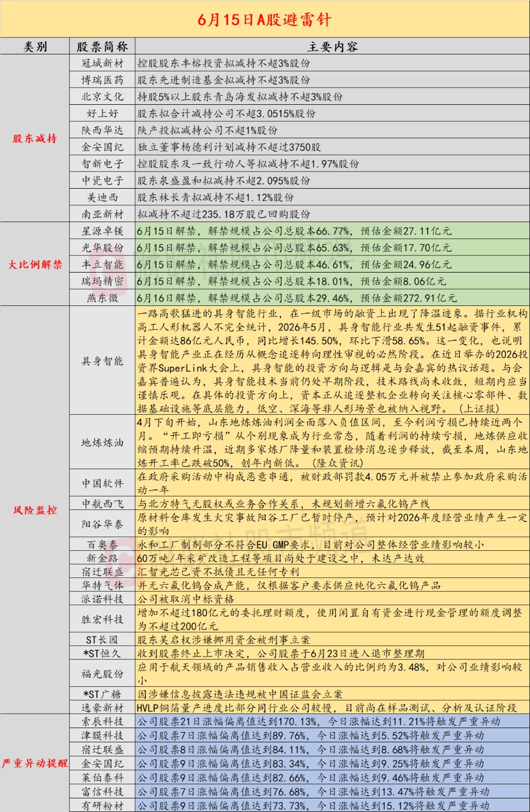Click the 山东地炼炼油利润 paragraph
The image size is (530, 812).
(332, 442)
